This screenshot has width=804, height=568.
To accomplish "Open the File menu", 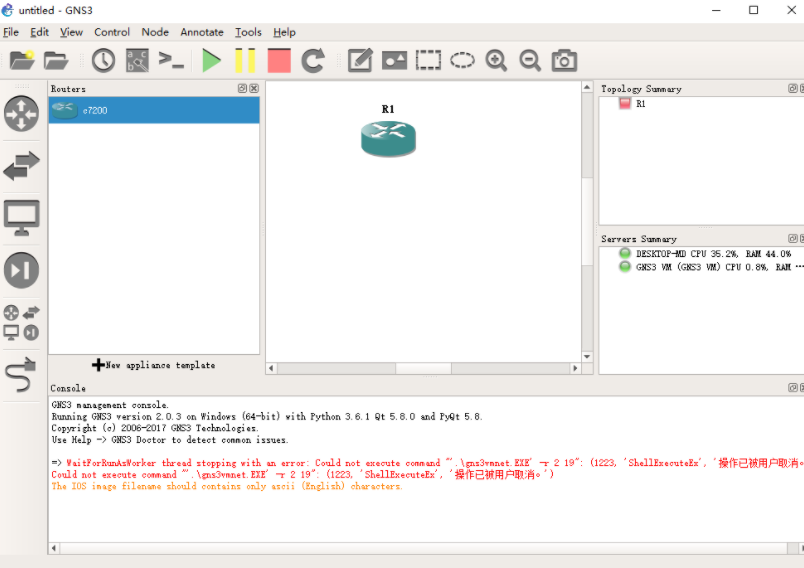I will (11, 32).
